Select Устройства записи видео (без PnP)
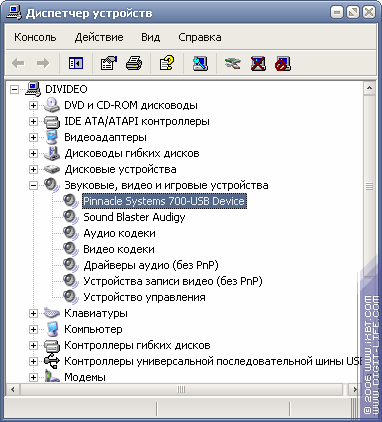This screenshot has height=422, width=382. (x=173, y=281)
